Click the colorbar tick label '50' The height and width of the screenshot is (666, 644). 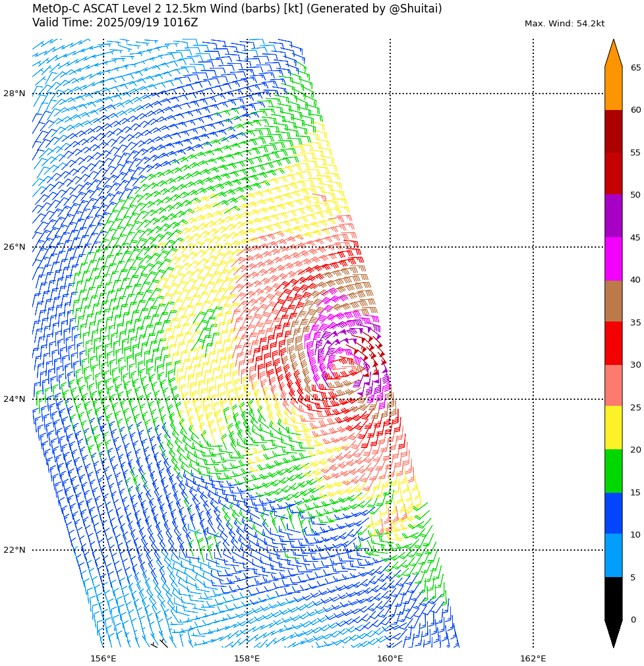click(x=635, y=195)
